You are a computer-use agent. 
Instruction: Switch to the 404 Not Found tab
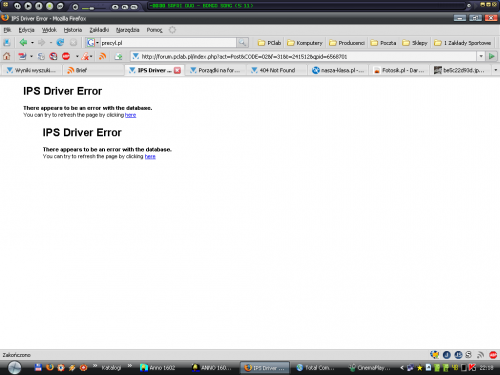coord(277,70)
